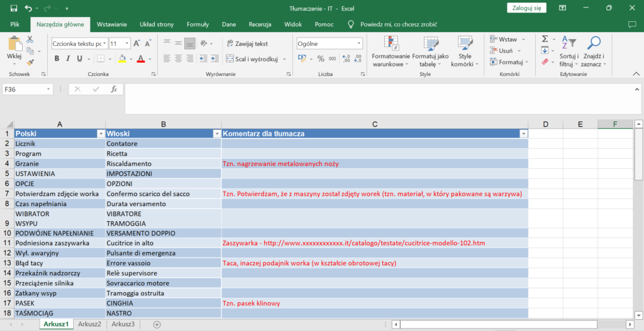This screenshot has height=331, width=644.
Task: Increase font size with the larger A
Action: (x=136, y=43)
